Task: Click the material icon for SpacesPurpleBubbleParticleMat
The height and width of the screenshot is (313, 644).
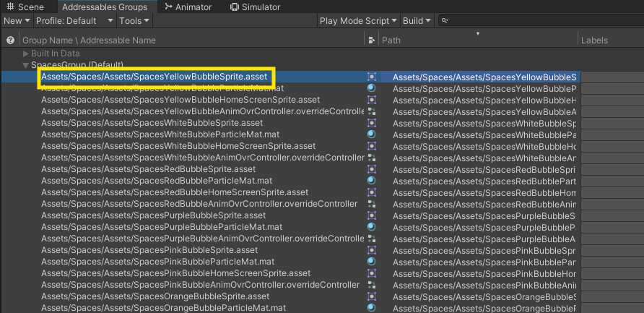Action: pos(372,227)
